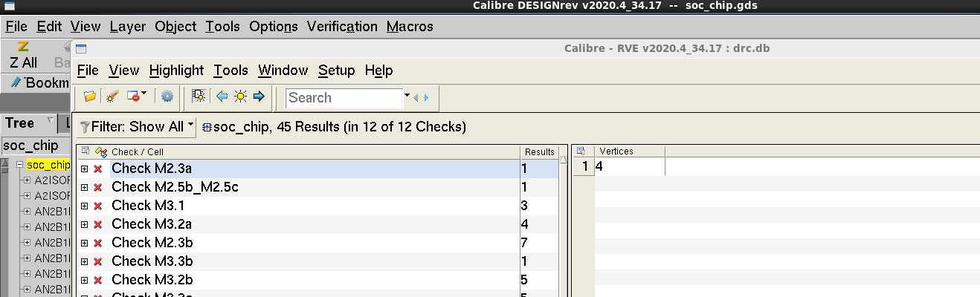Click the delete-highlight icon with red minus
Viewport: 980px width, 297px height.
pyautogui.click(x=133, y=97)
